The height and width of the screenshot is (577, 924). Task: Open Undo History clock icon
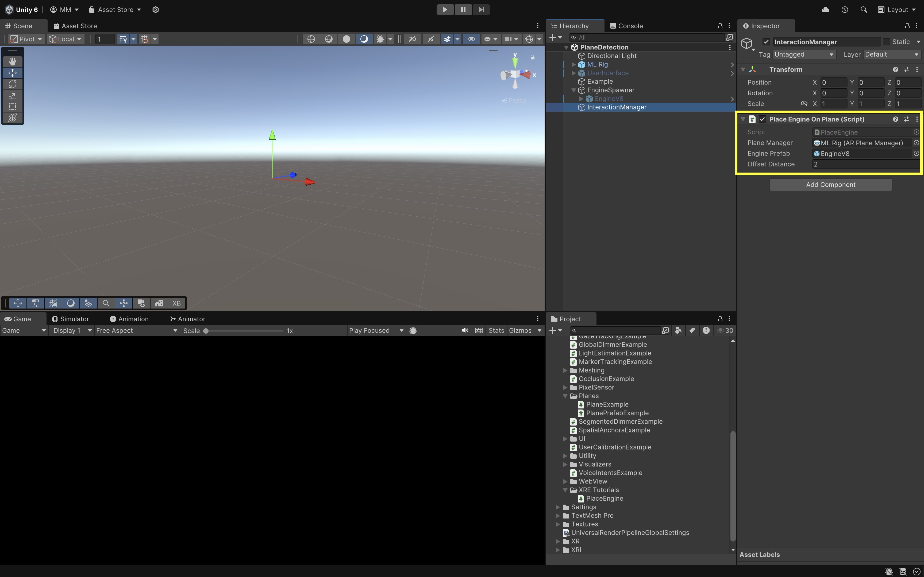coord(845,10)
